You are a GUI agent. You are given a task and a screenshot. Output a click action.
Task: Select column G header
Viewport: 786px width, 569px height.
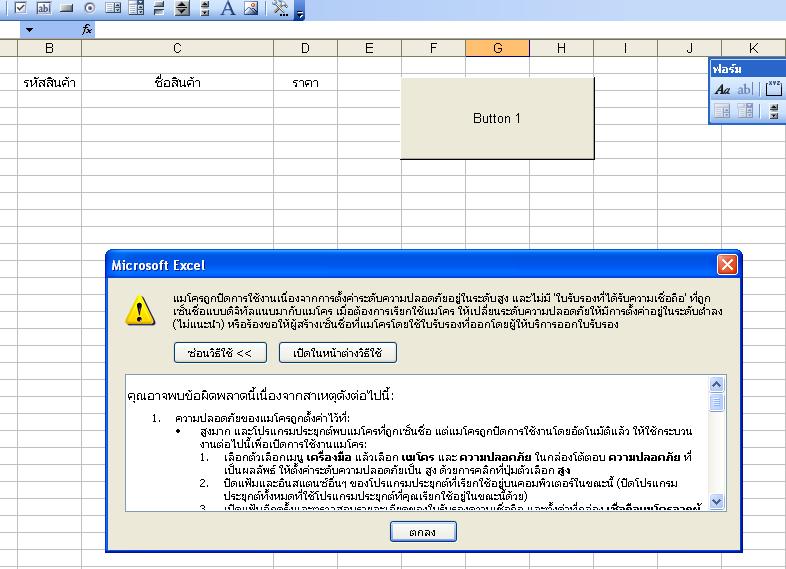pyautogui.click(x=497, y=48)
